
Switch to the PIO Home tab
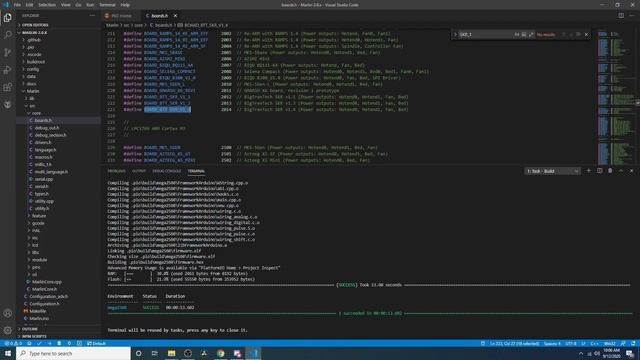click(x=120, y=16)
